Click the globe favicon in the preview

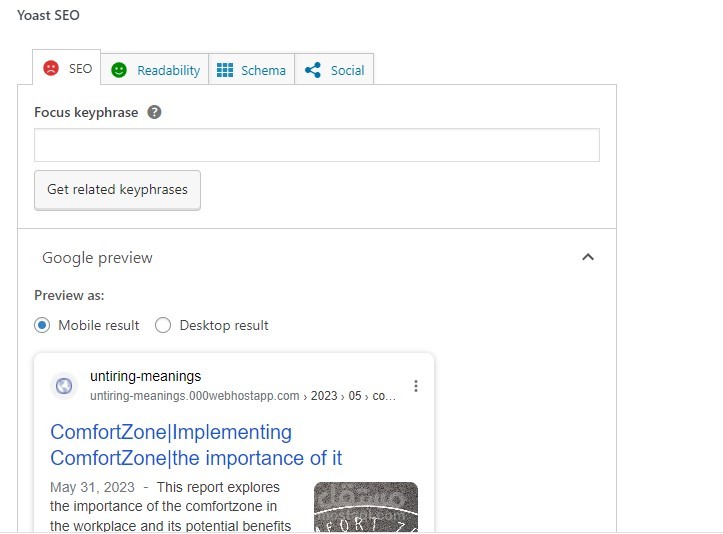(x=64, y=386)
